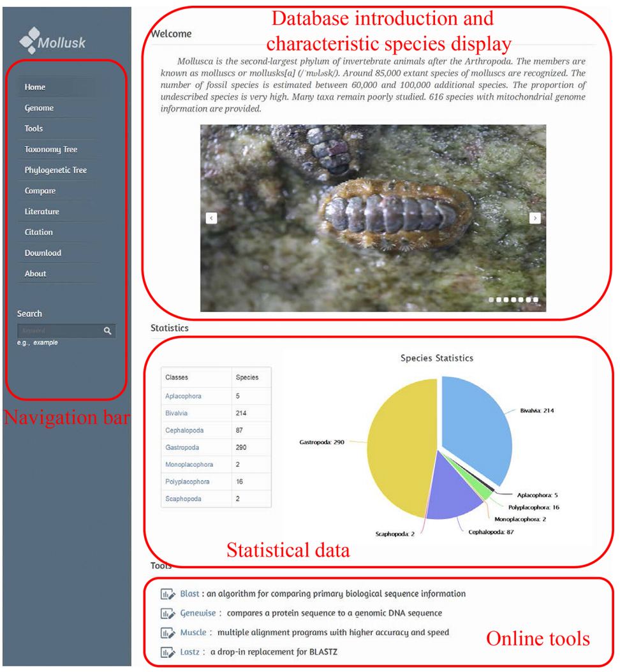Screen dimensions: 620x672
Task: Open the Bivalvia class link
Action: [176, 413]
